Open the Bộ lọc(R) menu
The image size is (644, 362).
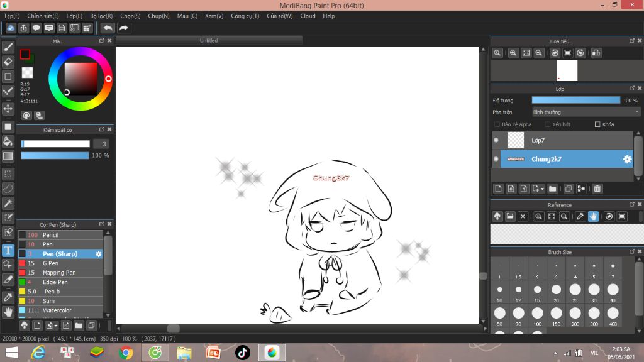(101, 16)
